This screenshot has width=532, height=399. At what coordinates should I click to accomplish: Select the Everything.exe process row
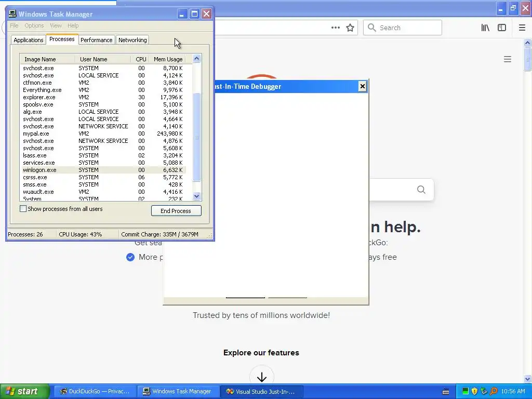coord(103,90)
